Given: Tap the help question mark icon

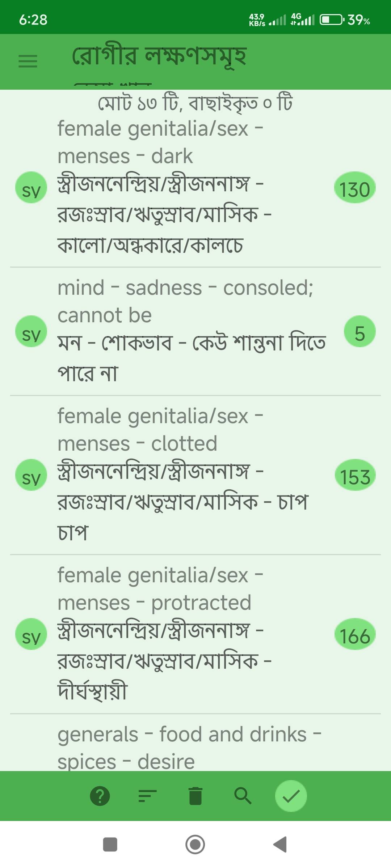Looking at the screenshot, I should 100,796.
